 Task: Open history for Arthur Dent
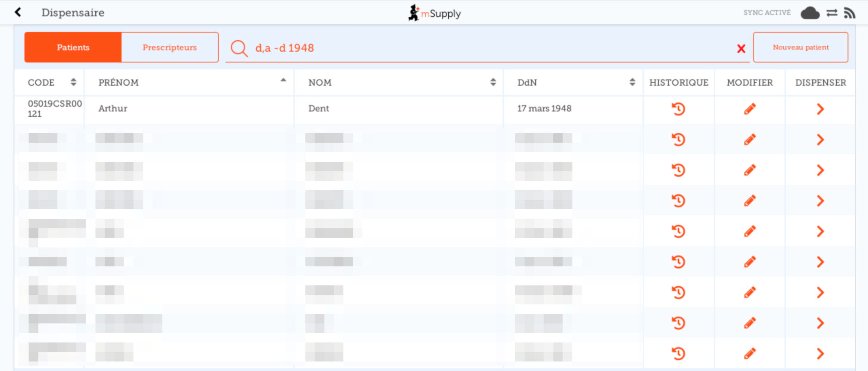pyautogui.click(x=678, y=109)
